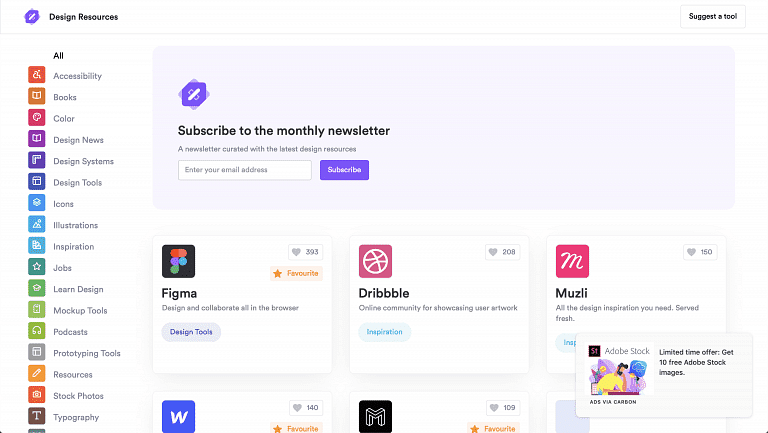Open the Inspiration category label
768x433 pixels.
pyautogui.click(x=73, y=247)
